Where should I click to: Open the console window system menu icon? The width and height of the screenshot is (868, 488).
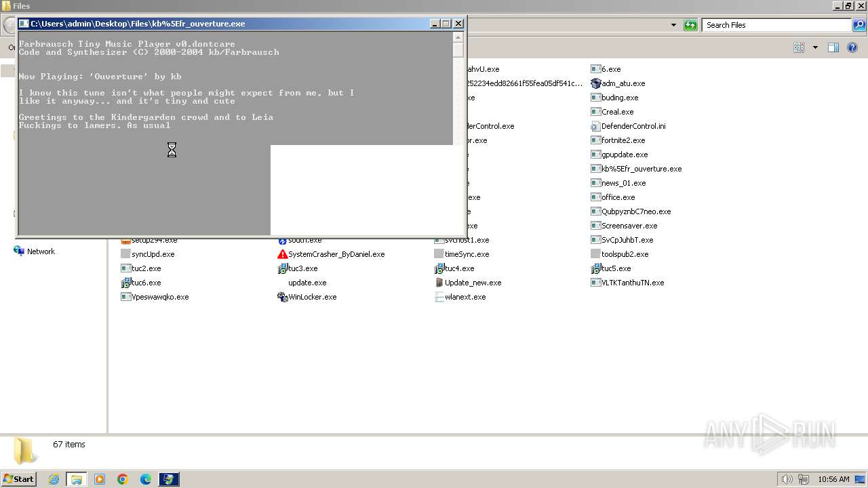[x=24, y=24]
